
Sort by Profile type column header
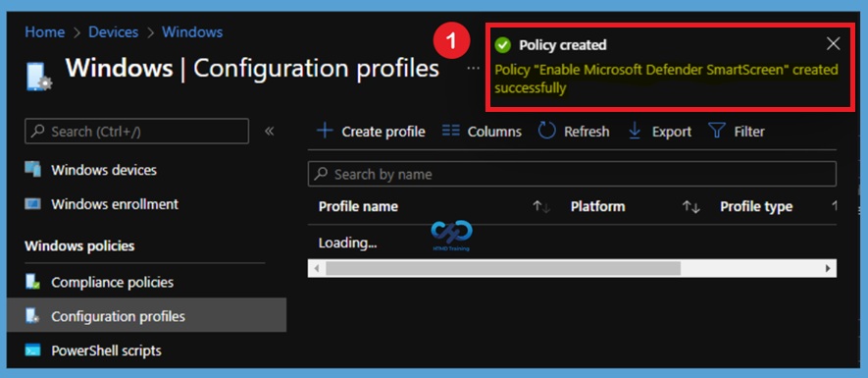[756, 207]
